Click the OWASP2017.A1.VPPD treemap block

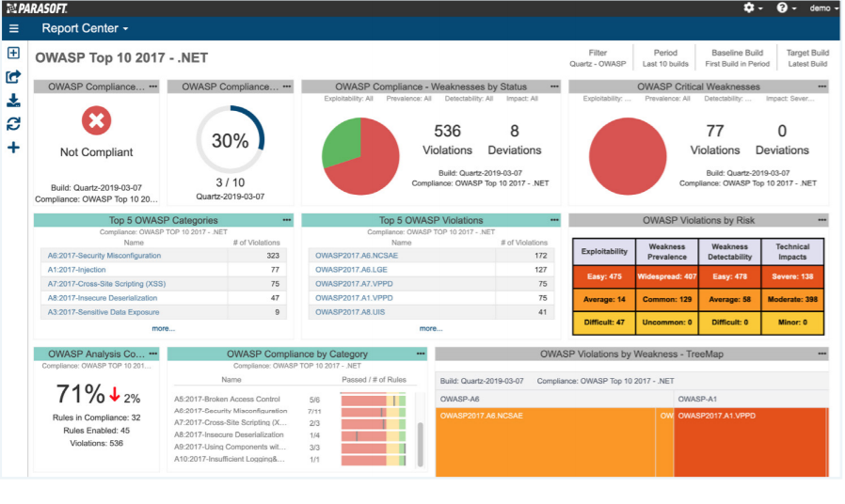pyautogui.click(x=750, y=442)
